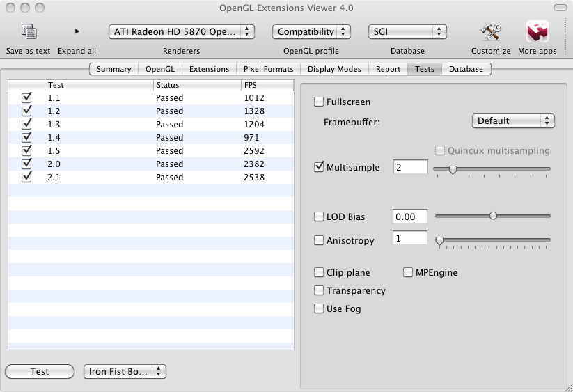The width and height of the screenshot is (573, 392).
Task: Click the Test button
Action: 40,372
